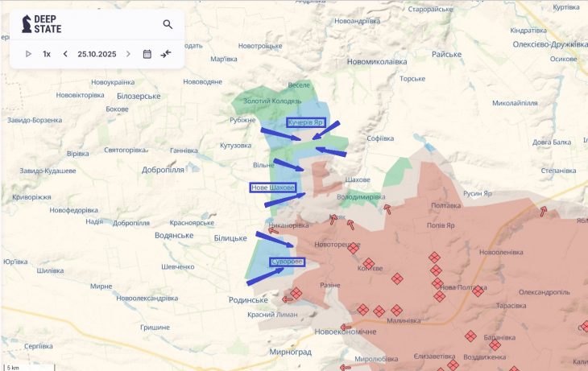588x371 pixels.
Task: Click the 25.10.2025 date field
Action: pyautogui.click(x=97, y=54)
